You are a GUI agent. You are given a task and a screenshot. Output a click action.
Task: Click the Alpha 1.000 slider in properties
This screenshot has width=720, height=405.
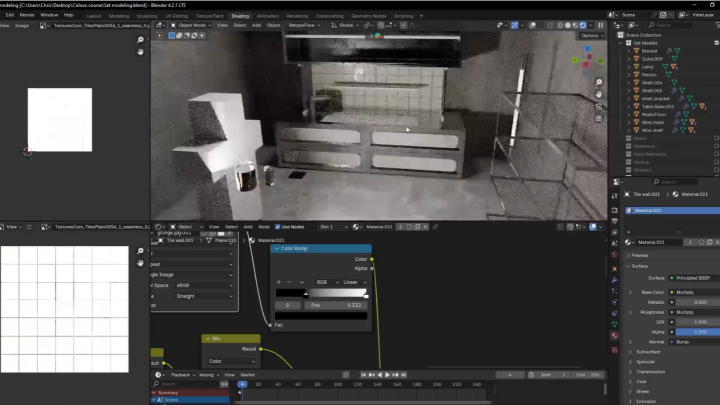(698, 332)
